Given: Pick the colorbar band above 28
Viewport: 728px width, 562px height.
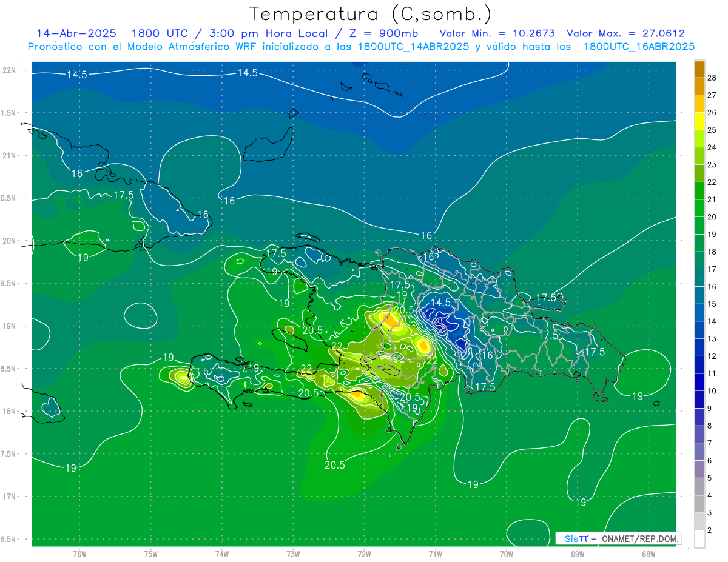Looking at the screenshot, I should (x=699, y=69).
